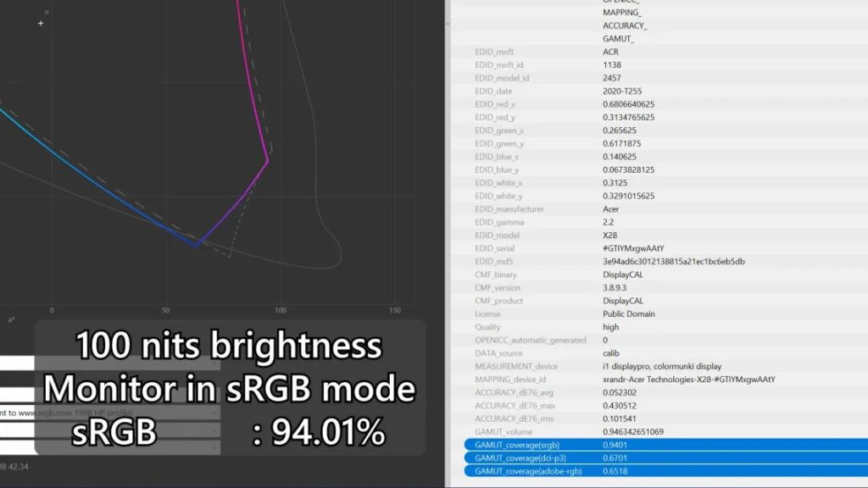868x488 pixels.
Task: Click the MAPPING_ value near the list top
Action: (621, 12)
